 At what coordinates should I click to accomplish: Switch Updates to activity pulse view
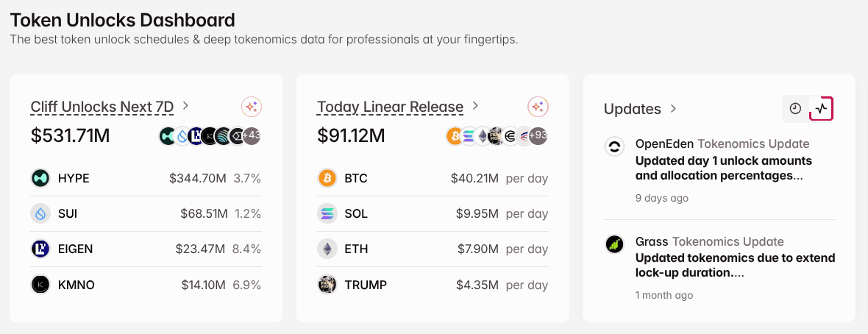[x=822, y=109]
